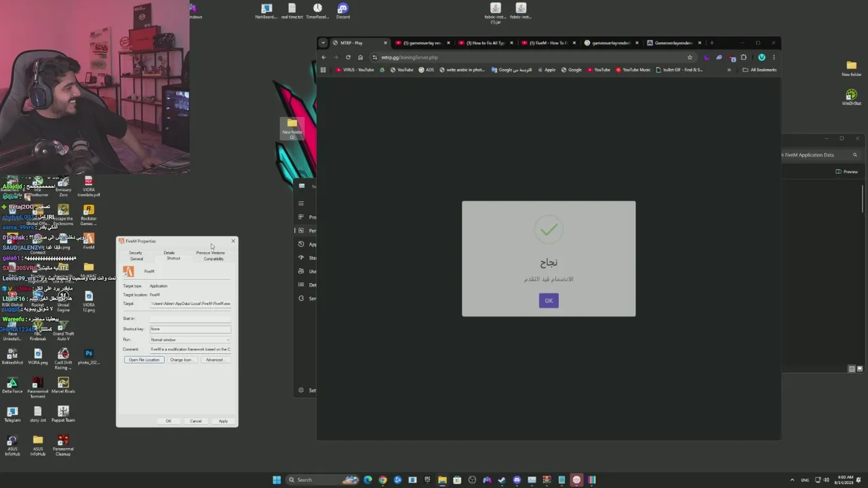The height and width of the screenshot is (488, 868).
Task: Switch to the MTRP - Play browser tab
Action: pos(359,43)
